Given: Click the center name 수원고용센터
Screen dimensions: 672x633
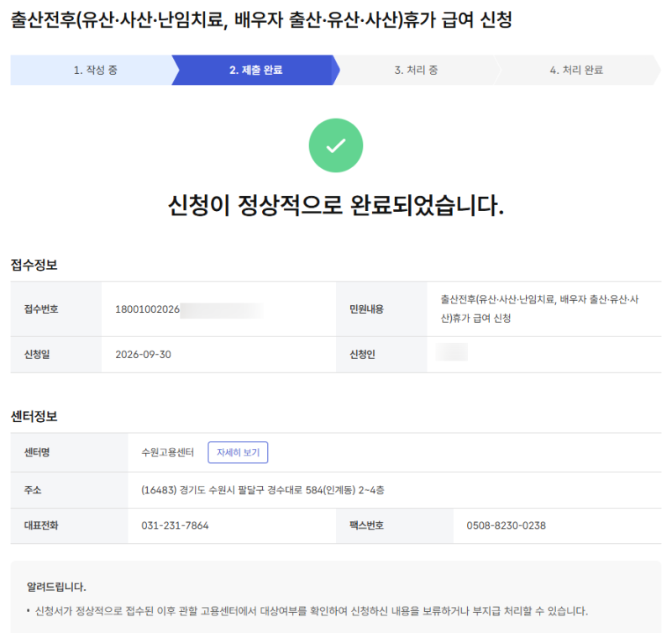Looking at the screenshot, I should (x=167, y=452).
